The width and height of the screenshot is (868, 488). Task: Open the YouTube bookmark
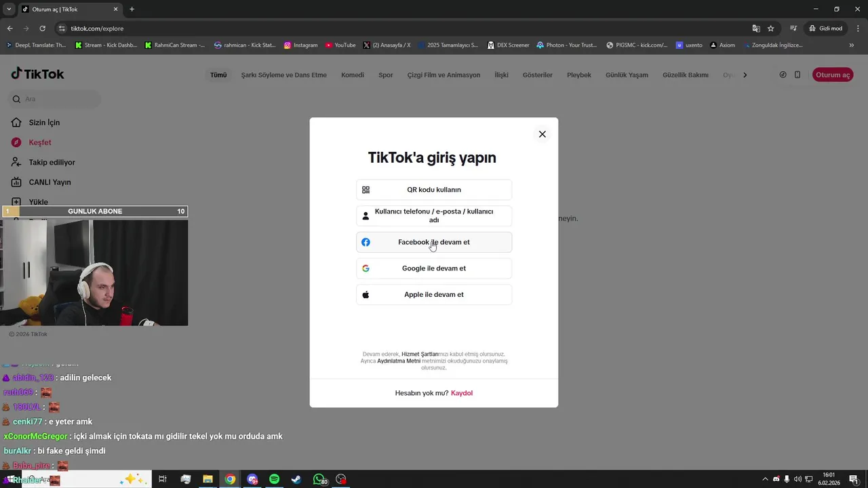(x=340, y=45)
